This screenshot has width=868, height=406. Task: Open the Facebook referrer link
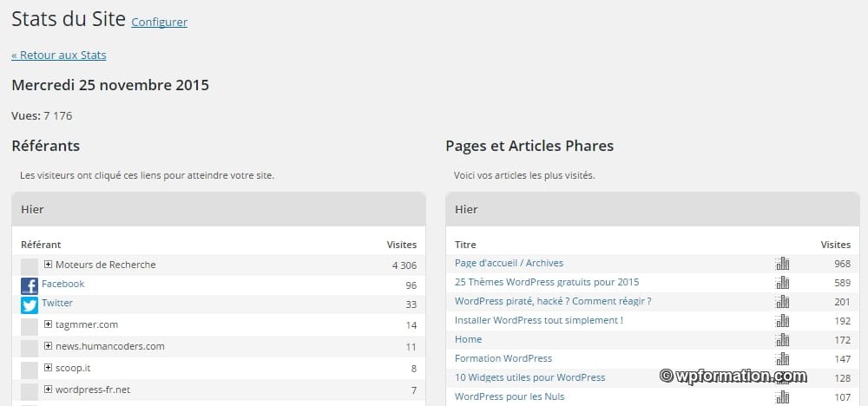[63, 284]
